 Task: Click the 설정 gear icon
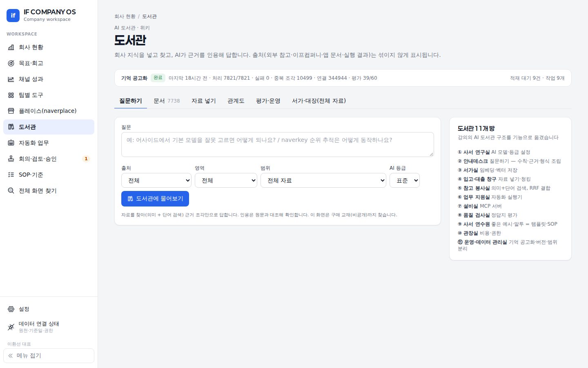11,309
